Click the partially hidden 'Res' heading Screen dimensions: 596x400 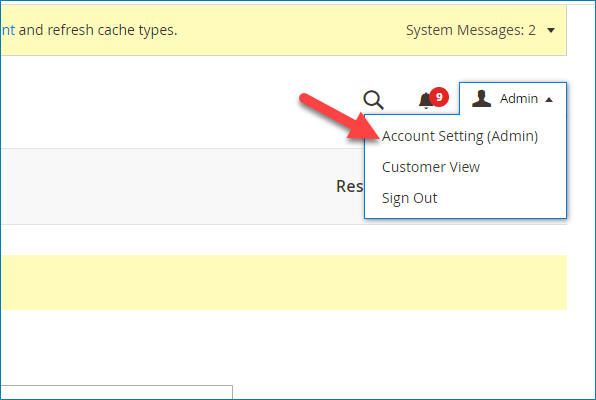pyautogui.click(x=349, y=186)
